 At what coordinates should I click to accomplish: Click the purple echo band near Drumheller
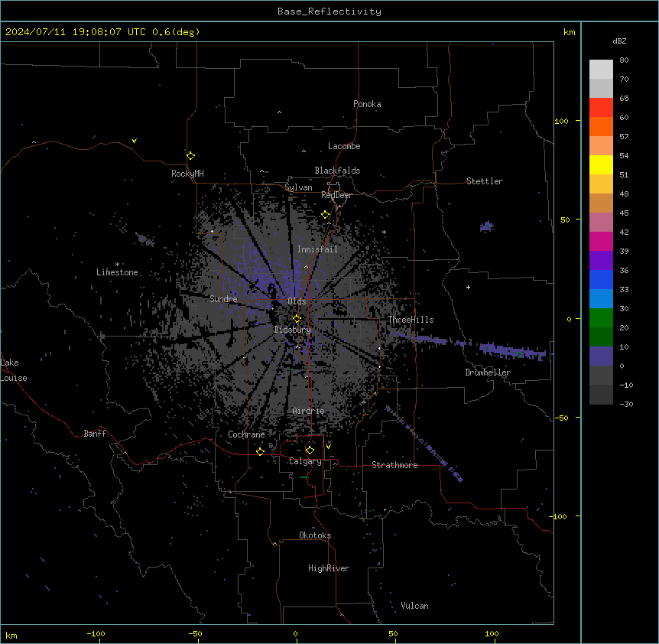(x=513, y=351)
